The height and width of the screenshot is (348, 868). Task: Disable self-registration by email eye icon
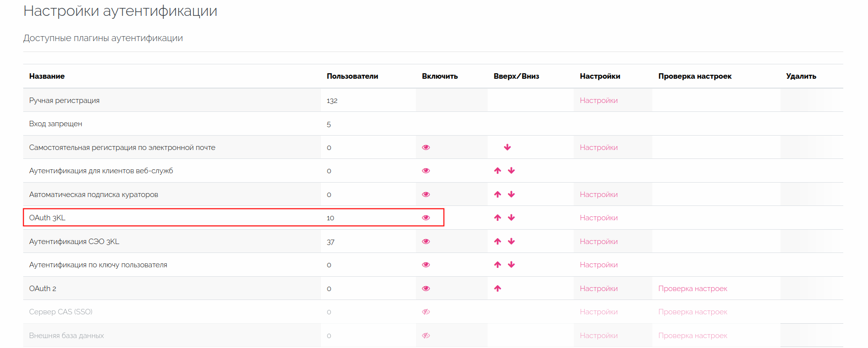[426, 148]
